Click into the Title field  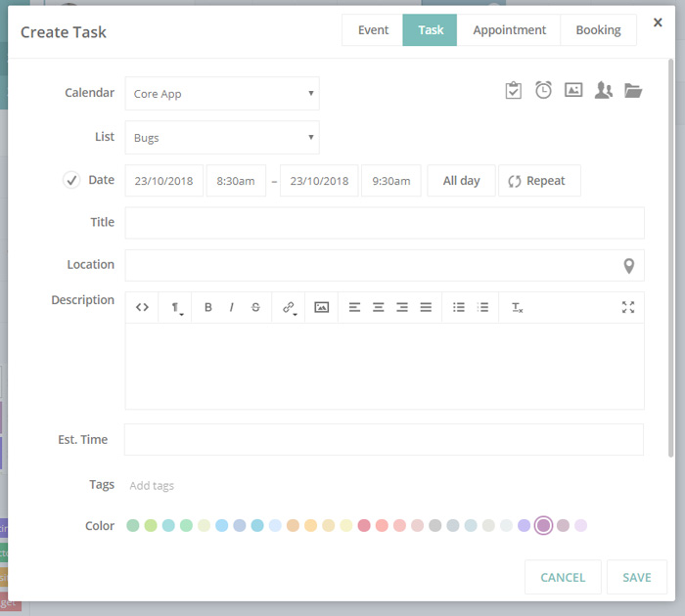(385, 223)
